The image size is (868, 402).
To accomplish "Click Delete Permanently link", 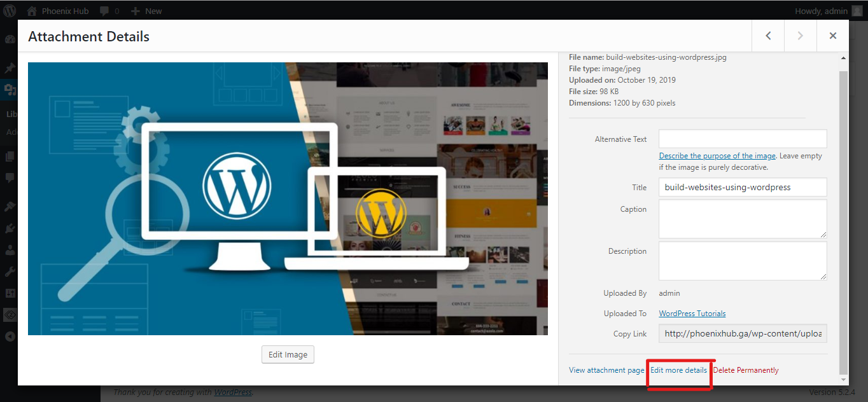I will click(746, 370).
